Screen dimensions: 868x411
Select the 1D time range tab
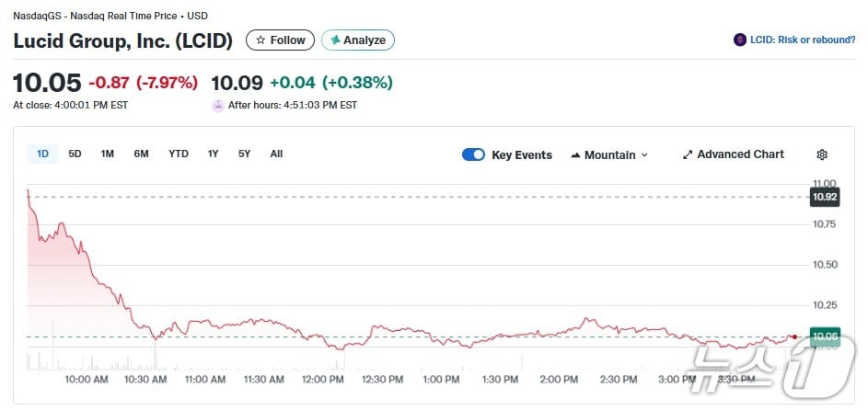coord(42,154)
